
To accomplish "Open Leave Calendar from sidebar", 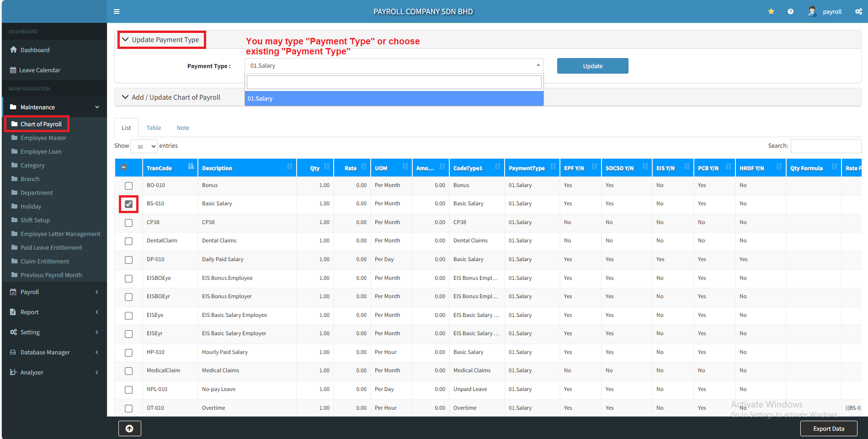I will tap(39, 70).
